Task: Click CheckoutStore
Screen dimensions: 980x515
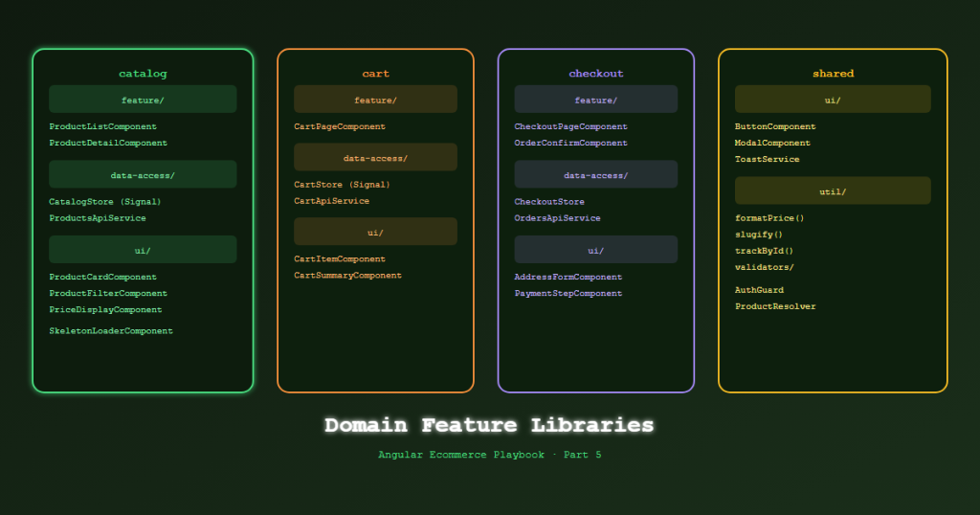Action: tap(549, 202)
